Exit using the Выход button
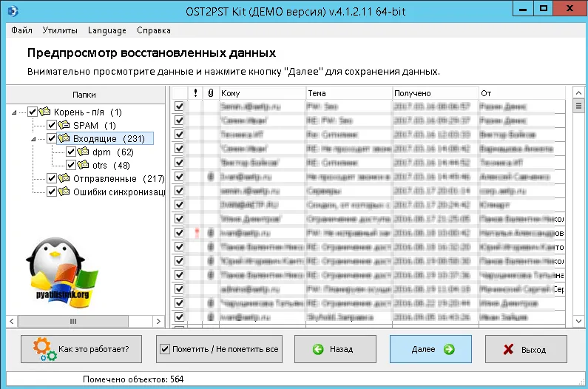588x389 pixels. [526, 349]
